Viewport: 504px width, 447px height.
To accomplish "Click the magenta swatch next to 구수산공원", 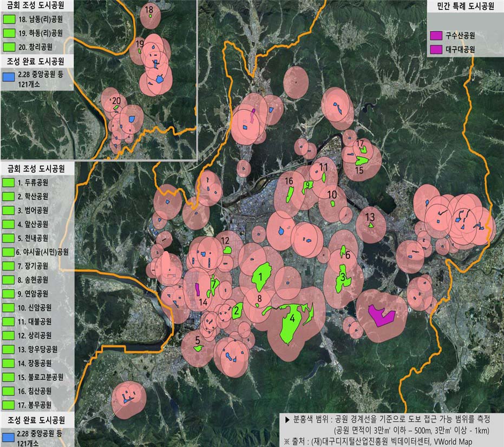I will click(x=435, y=36).
